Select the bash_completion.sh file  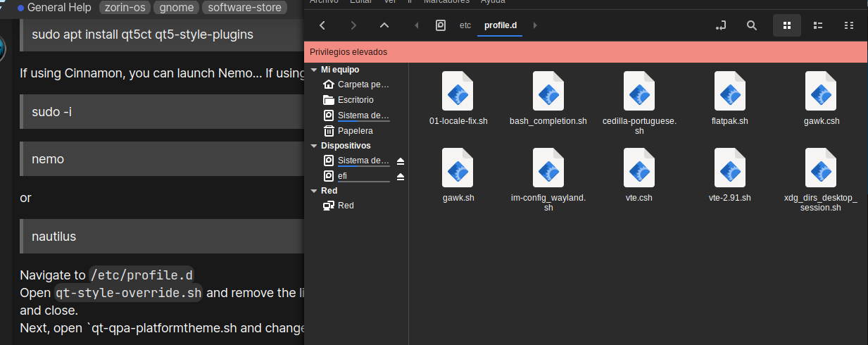pos(548,99)
